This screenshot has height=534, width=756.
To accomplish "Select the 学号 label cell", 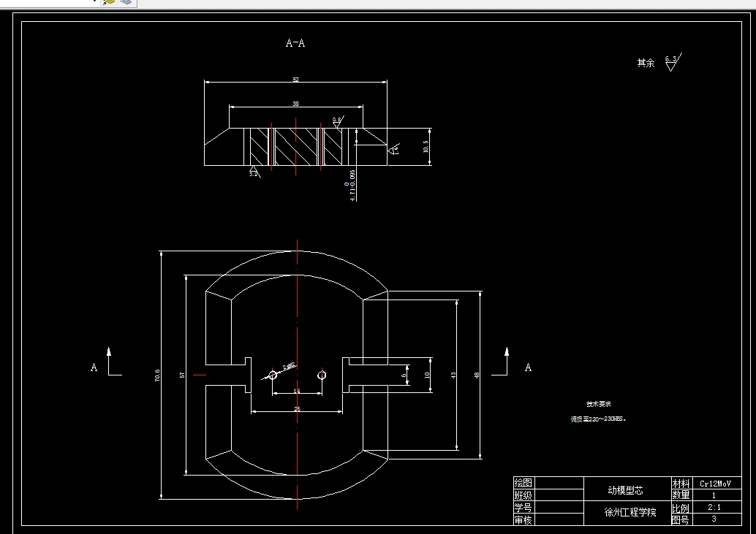I will click(523, 508).
